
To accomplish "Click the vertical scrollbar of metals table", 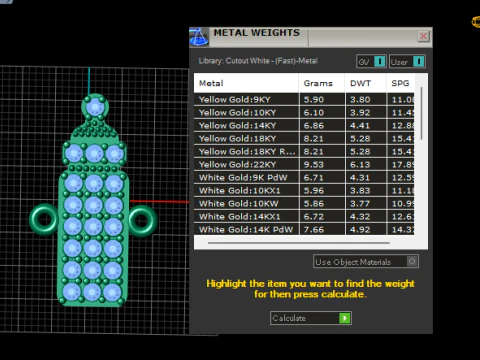I will click(x=422, y=113).
